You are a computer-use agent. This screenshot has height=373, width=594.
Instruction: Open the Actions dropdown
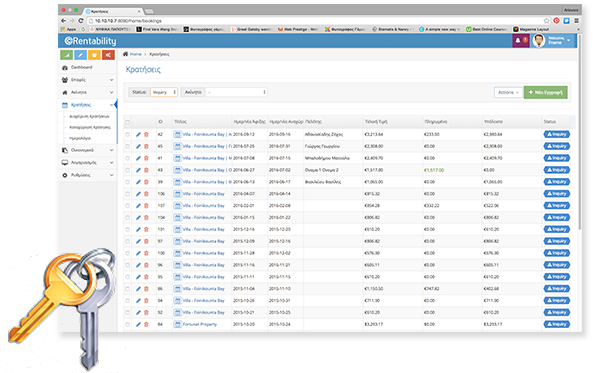(x=508, y=92)
